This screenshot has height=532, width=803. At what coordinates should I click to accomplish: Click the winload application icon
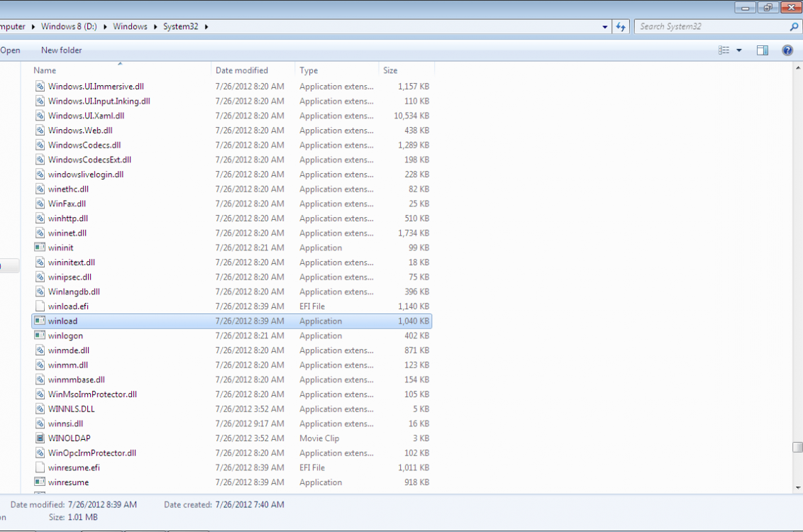[39, 321]
